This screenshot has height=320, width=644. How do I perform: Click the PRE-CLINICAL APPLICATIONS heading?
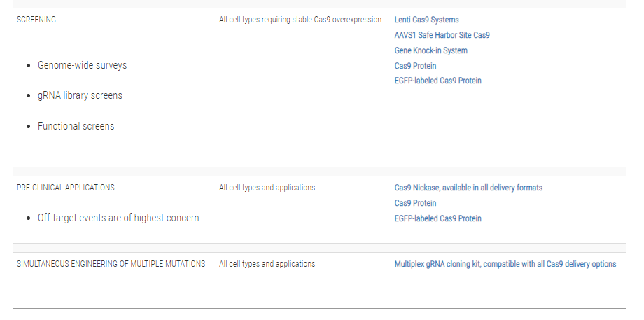(x=66, y=188)
